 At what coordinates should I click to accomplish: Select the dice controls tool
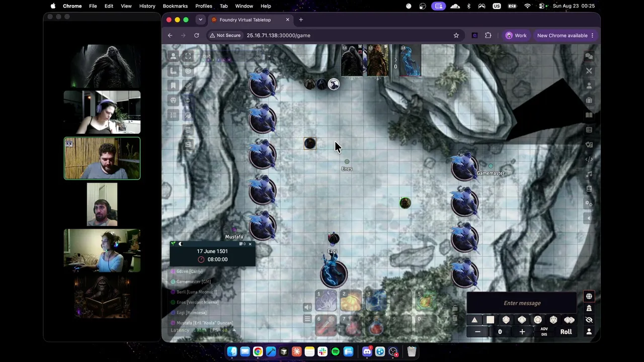point(174,100)
